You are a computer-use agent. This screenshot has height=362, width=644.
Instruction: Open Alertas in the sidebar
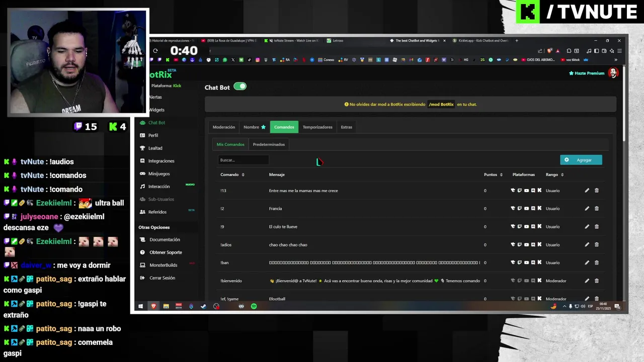pos(155,97)
